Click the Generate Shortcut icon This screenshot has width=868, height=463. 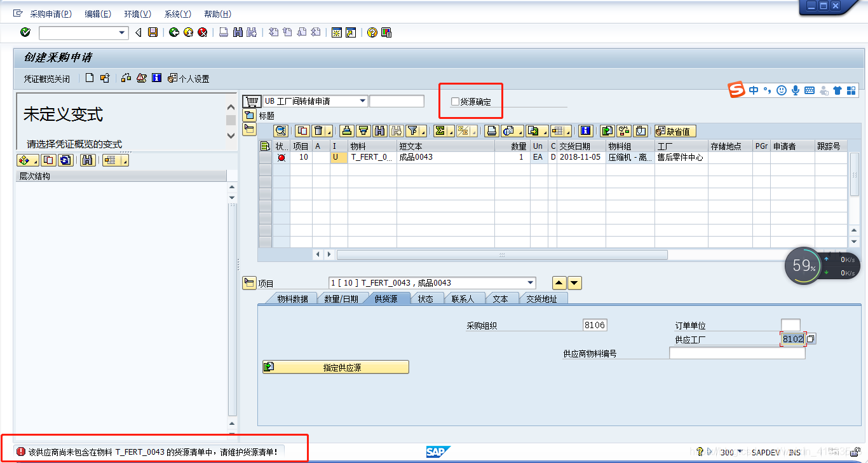pos(350,32)
